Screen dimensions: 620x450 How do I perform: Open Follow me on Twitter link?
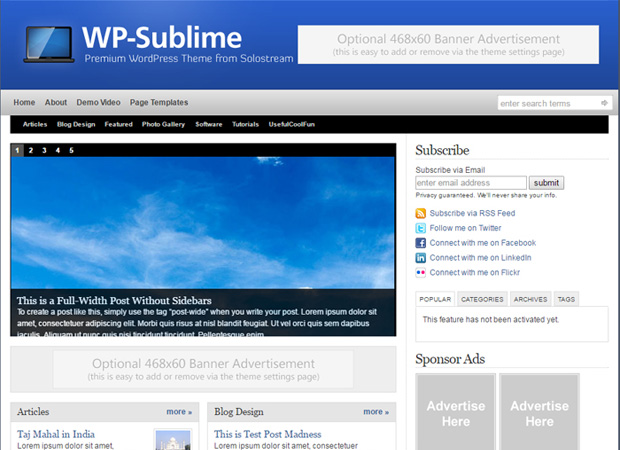[465, 228]
